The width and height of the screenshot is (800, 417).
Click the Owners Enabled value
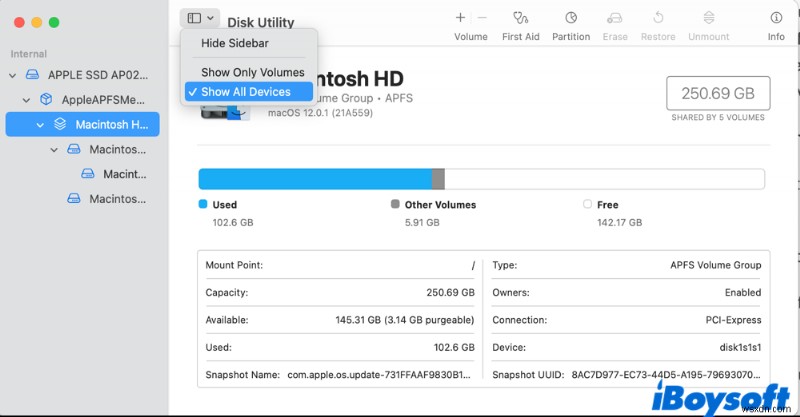click(743, 292)
